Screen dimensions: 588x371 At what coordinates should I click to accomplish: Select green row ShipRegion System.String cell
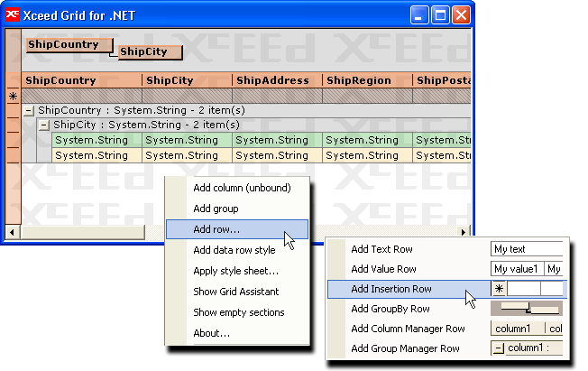(367, 140)
